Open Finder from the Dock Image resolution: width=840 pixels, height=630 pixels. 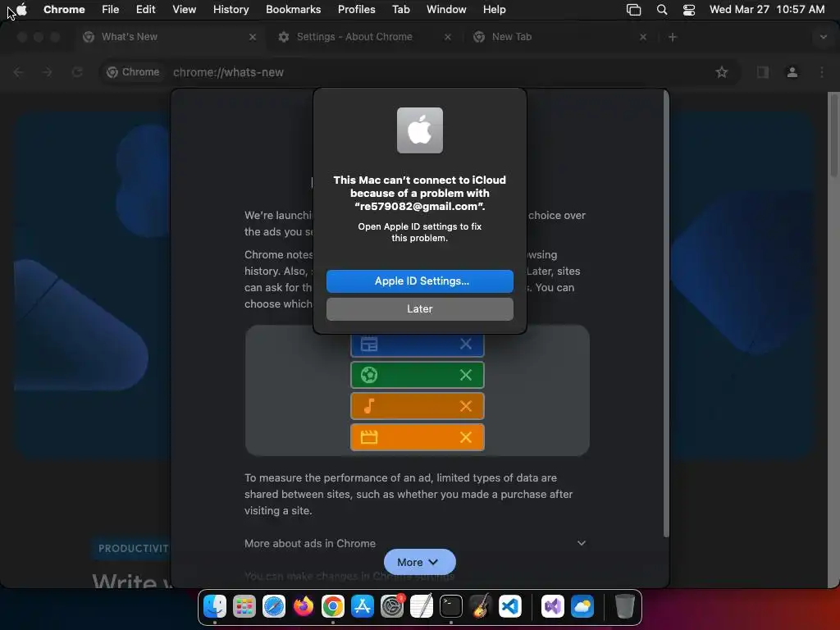coord(215,606)
